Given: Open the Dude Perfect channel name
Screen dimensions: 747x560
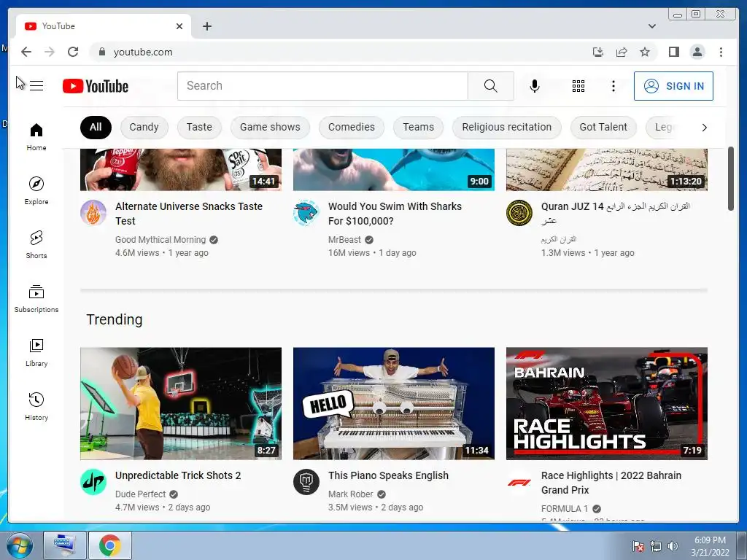Looking at the screenshot, I should coord(141,494).
